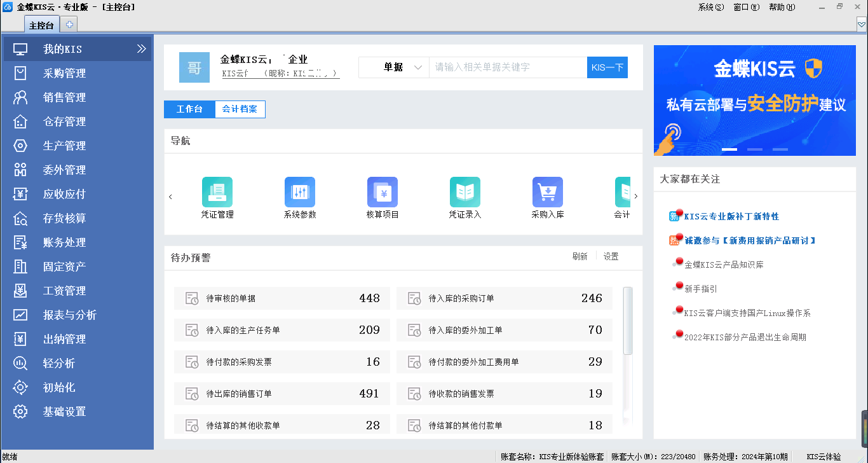The width and height of the screenshot is (868, 463).
Task: Open 待审核的单据 row showing 448
Action: pos(282,298)
